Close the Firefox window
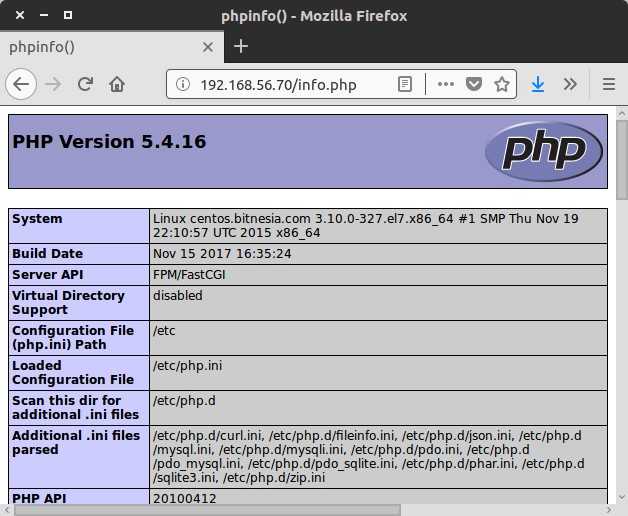628x516 pixels. (20, 15)
